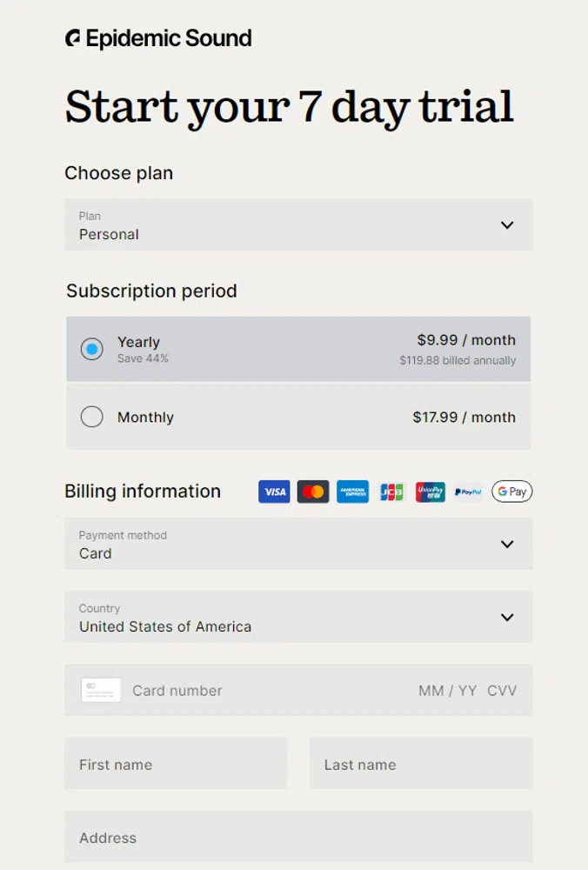Click the JCB card icon
Viewport: 588px width, 870px height.
coord(391,492)
